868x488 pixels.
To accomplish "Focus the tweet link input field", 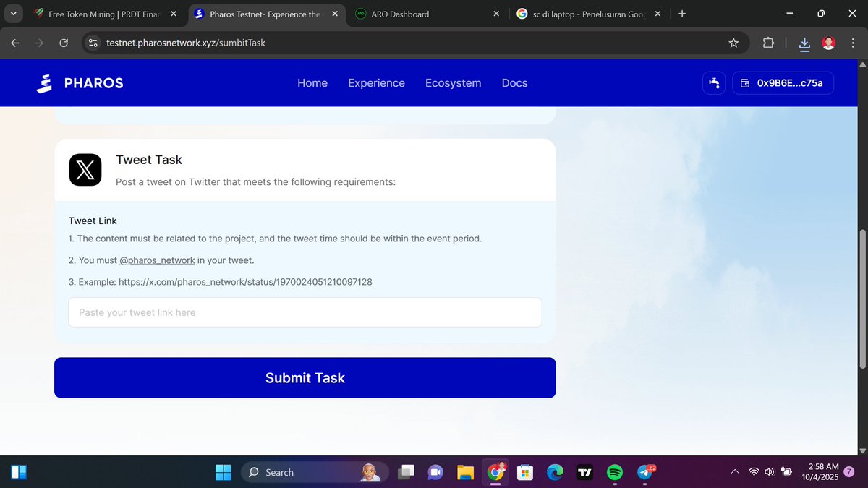I will coord(305,312).
